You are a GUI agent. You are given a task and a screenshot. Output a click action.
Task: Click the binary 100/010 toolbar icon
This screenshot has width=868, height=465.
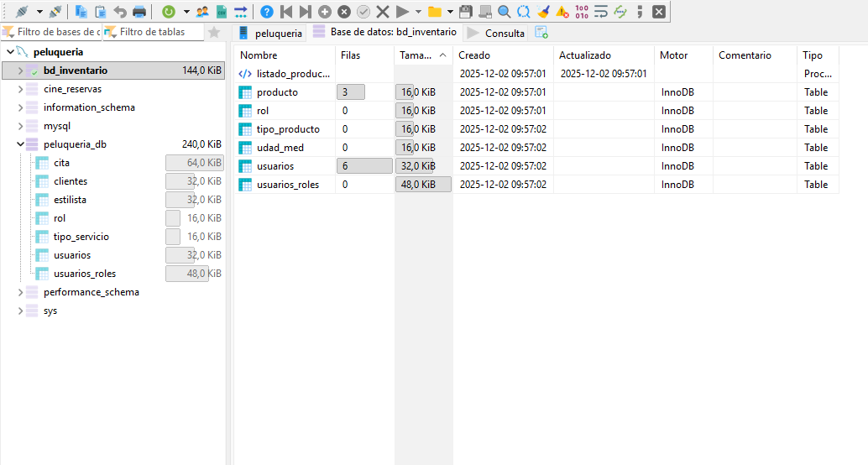[x=581, y=12]
